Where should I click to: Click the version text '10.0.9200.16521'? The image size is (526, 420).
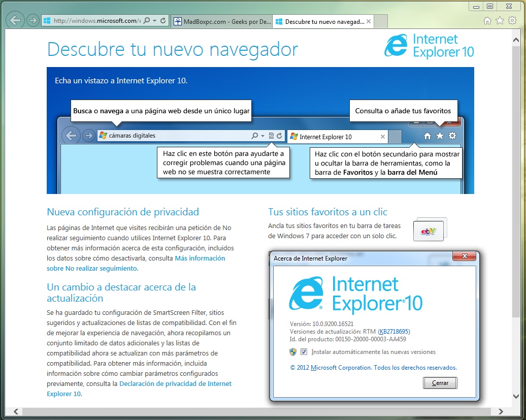click(333, 324)
